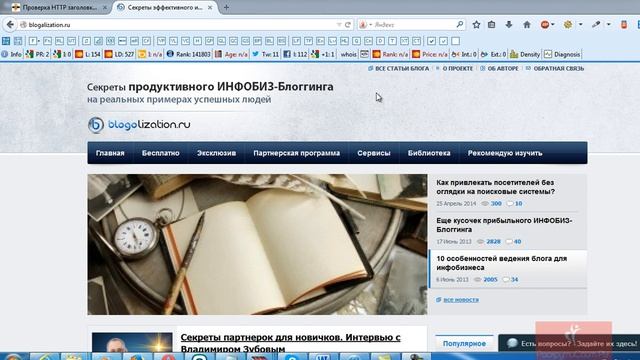The width and height of the screenshot is (640, 360).
Task: Click the Age: n/a indicator
Action: click(x=231, y=54)
